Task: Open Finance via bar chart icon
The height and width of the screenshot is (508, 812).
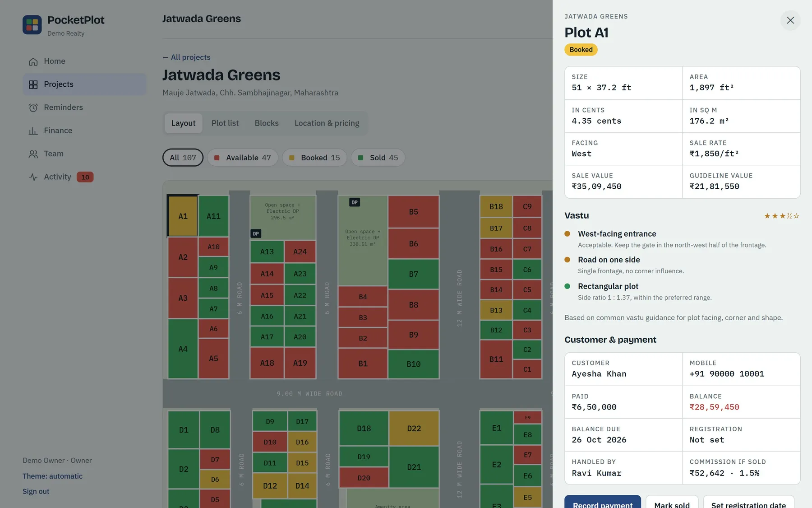Action: pyautogui.click(x=33, y=131)
